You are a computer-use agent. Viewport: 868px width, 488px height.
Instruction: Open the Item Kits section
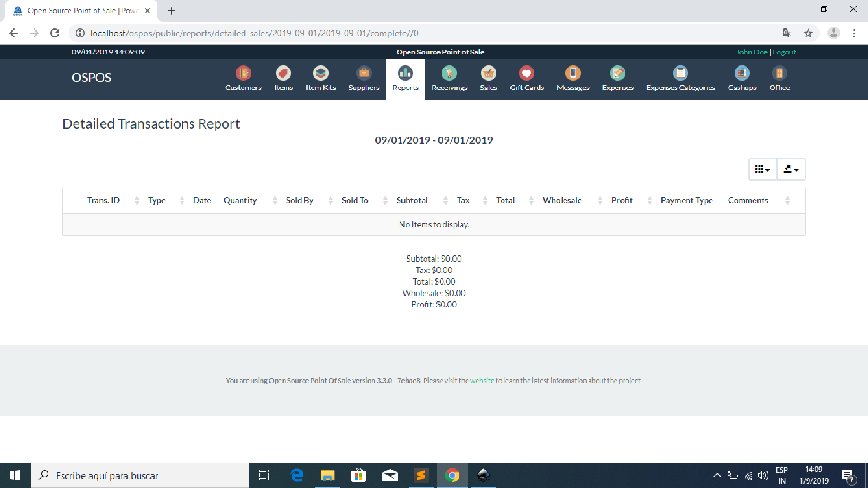click(321, 78)
